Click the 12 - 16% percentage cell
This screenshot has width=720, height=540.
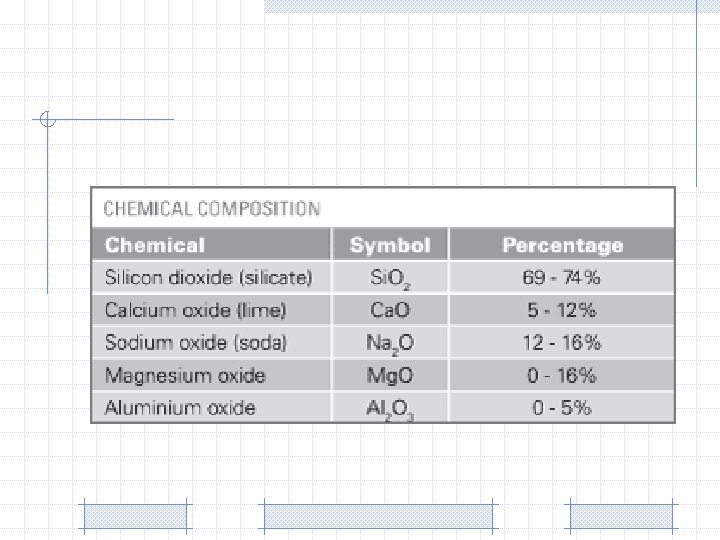pyautogui.click(x=562, y=343)
